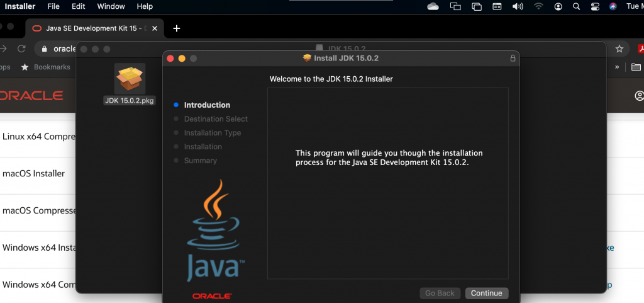
Task: Open the Installer app menu
Action: [19, 6]
